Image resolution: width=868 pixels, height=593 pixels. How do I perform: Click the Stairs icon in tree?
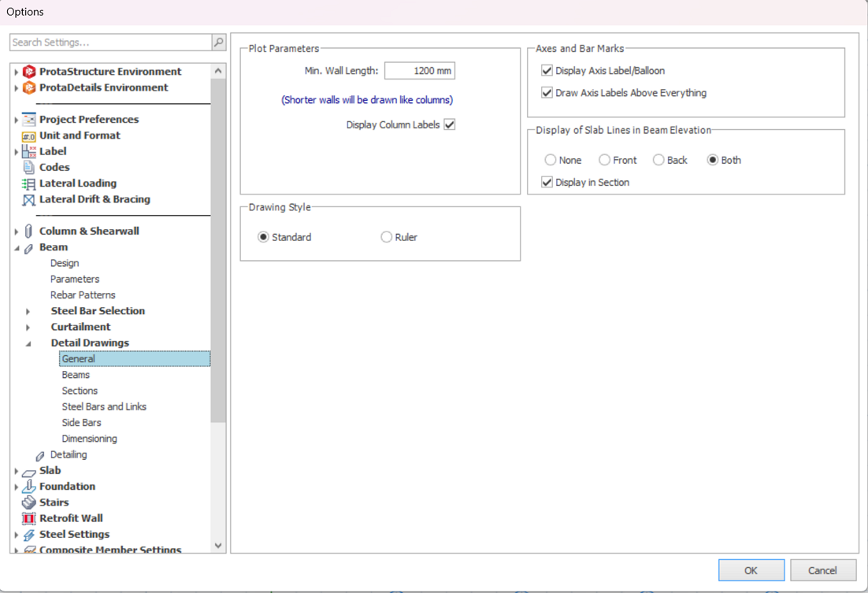click(29, 502)
